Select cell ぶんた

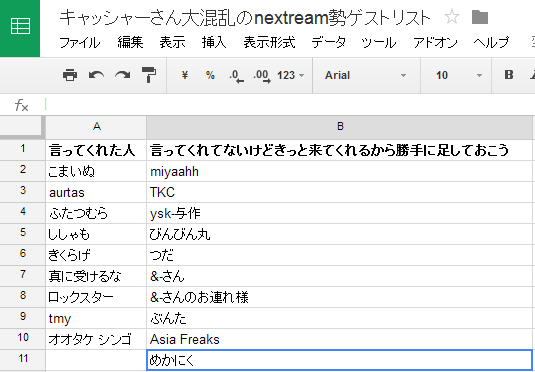pos(339,318)
